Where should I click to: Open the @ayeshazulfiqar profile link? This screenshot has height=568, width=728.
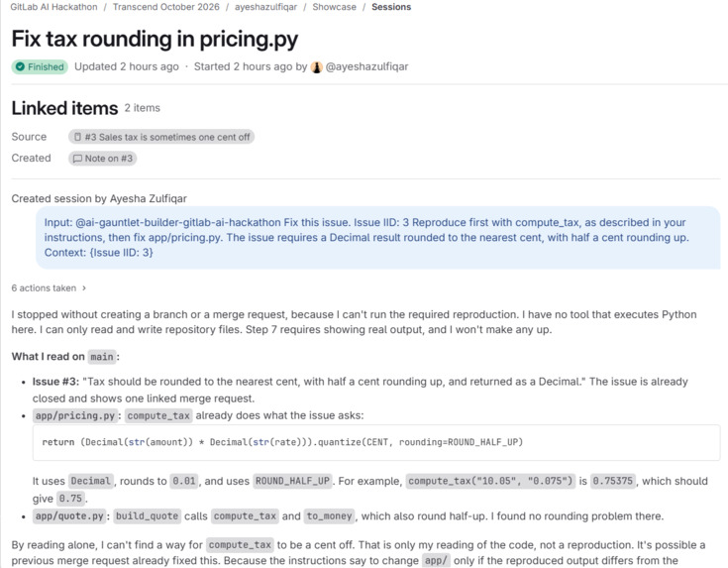(366, 67)
